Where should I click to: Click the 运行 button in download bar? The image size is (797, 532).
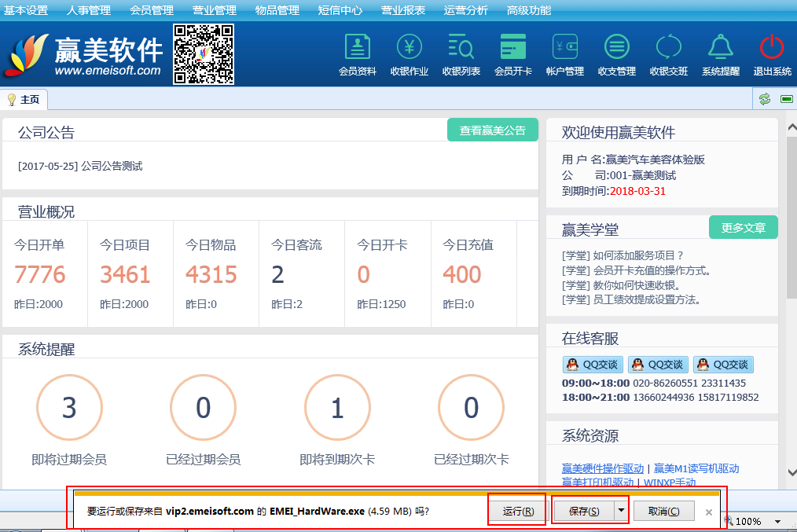(518, 511)
